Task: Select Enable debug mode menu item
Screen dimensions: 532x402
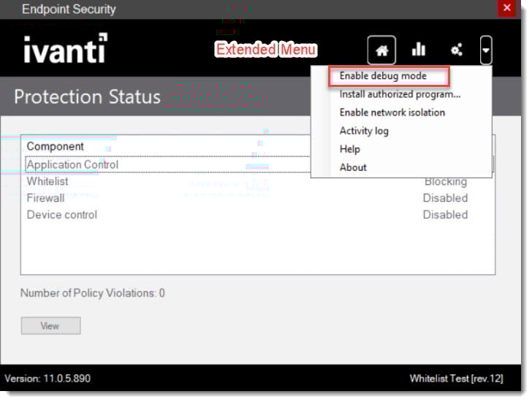Action: click(x=382, y=76)
